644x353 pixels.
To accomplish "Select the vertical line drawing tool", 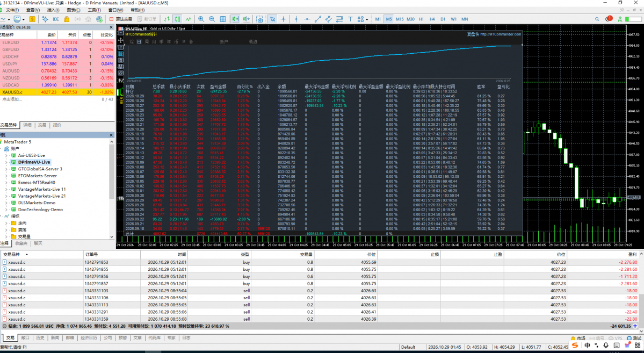I will click(296, 19).
